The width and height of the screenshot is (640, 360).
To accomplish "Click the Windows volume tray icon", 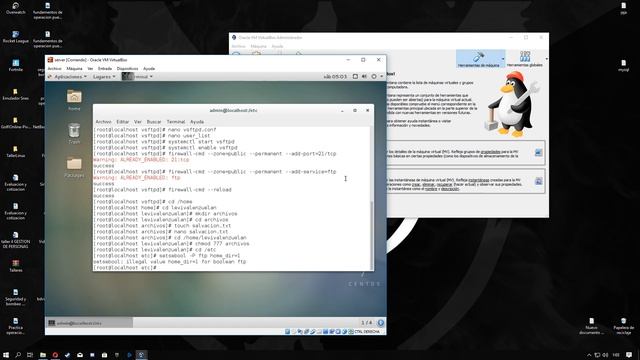I will coord(605,355).
